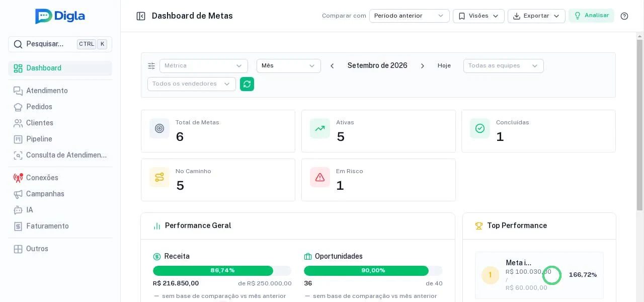Screen dimensions: 644x302
Task: Click the Setembro de 2026 label
Action: pyautogui.click(x=377, y=66)
